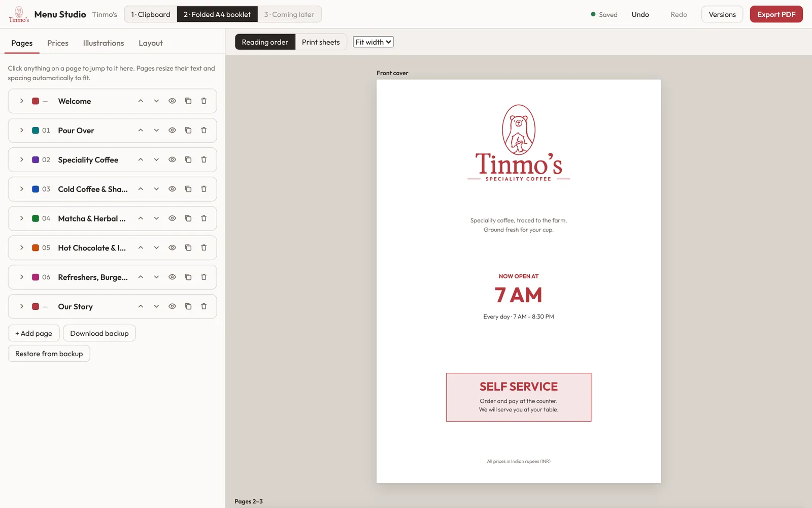Viewport: 812px width, 508px height.
Task: Delete the Hot Chocolate page
Action: point(204,248)
